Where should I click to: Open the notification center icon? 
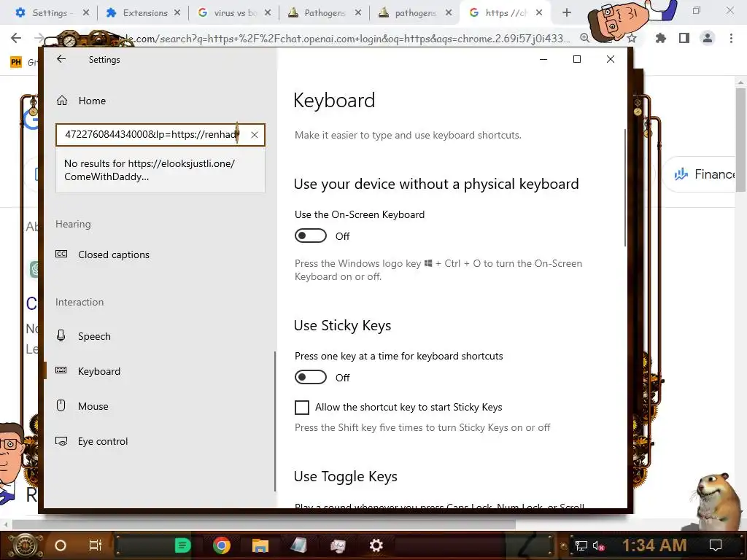coord(716,545)
